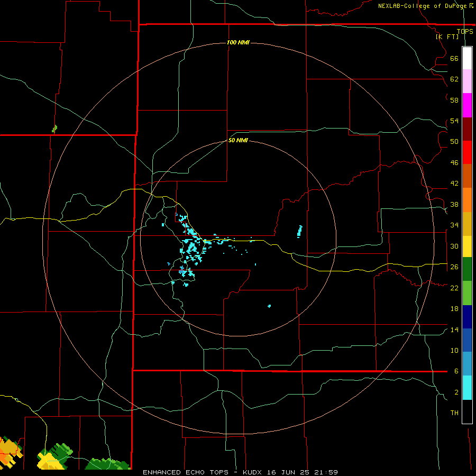Click the 58 legend value
Viewport: 476px width, 476px height.
[x=454, y=100]
